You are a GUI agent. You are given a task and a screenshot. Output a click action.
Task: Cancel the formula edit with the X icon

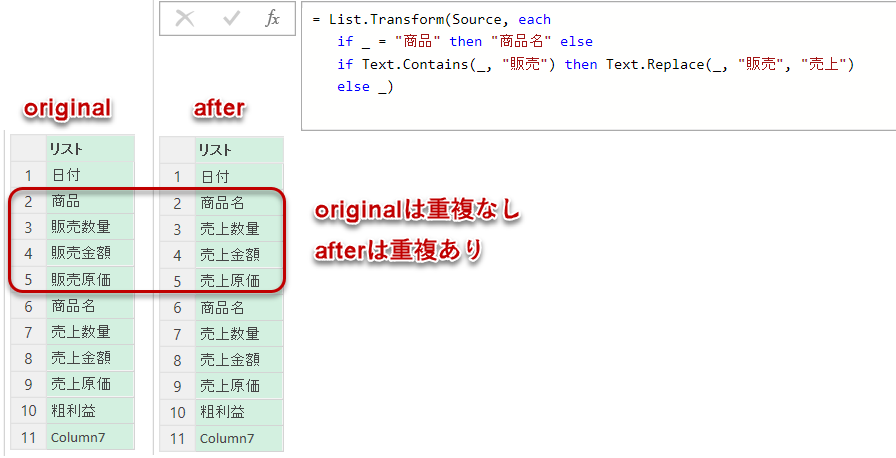[185, 19]
